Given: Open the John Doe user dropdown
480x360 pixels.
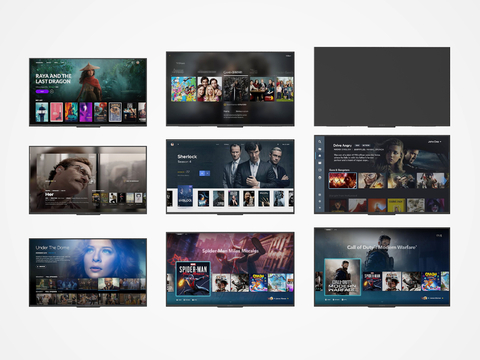Looking at the screenshot, I should pos(435,142).
